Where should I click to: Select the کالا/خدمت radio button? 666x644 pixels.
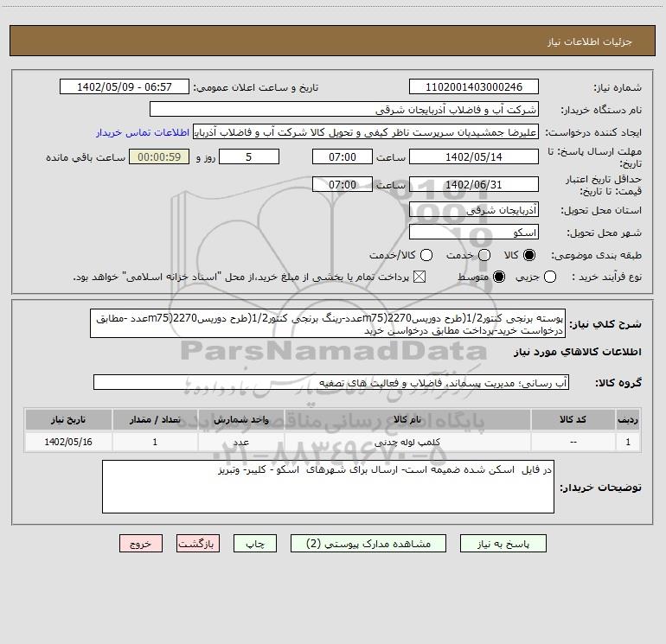click(426, 255)
